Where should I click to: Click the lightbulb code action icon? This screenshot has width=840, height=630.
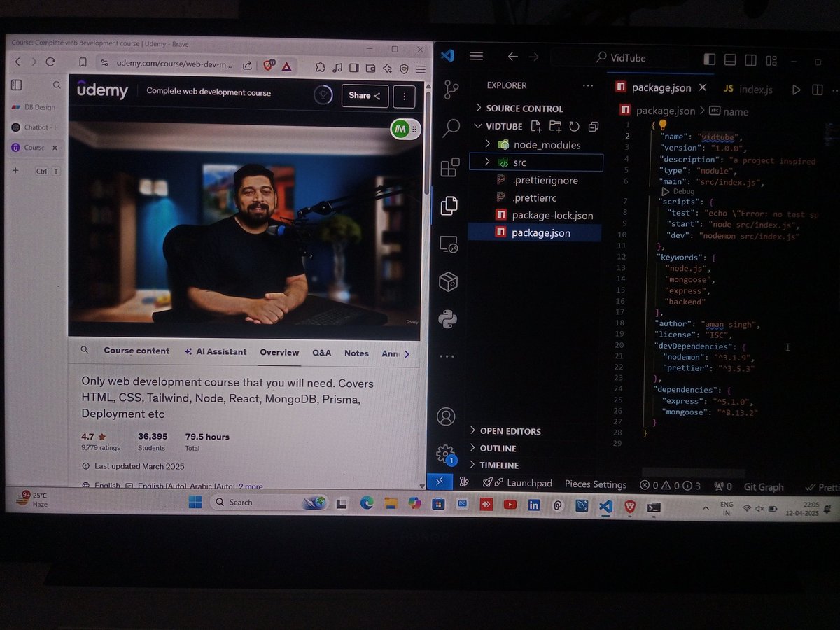point(663,125)
